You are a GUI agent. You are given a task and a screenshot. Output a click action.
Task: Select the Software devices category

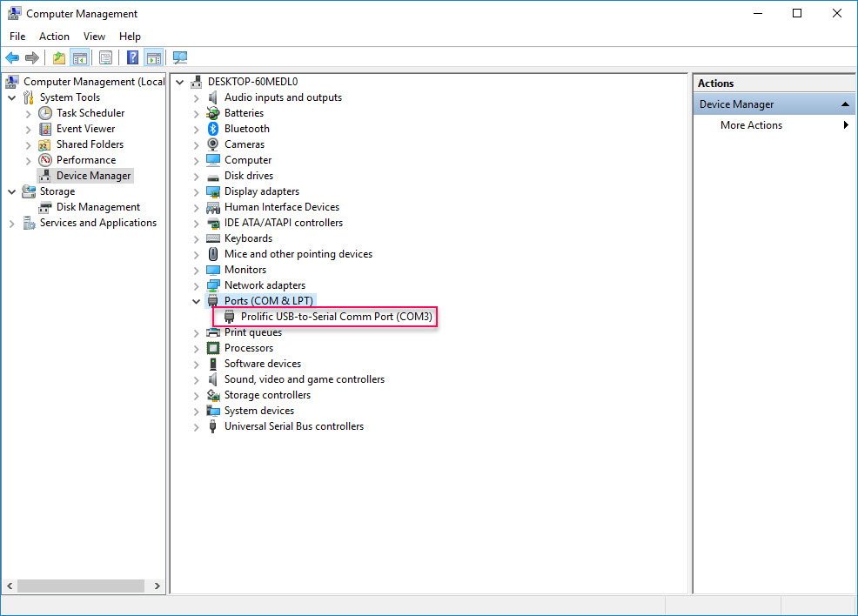(x=262, y=364)
